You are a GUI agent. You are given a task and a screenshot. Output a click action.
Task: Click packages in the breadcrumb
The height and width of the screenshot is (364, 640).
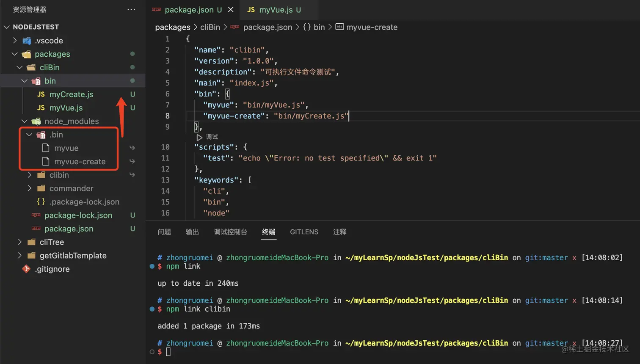pos(173,27)
